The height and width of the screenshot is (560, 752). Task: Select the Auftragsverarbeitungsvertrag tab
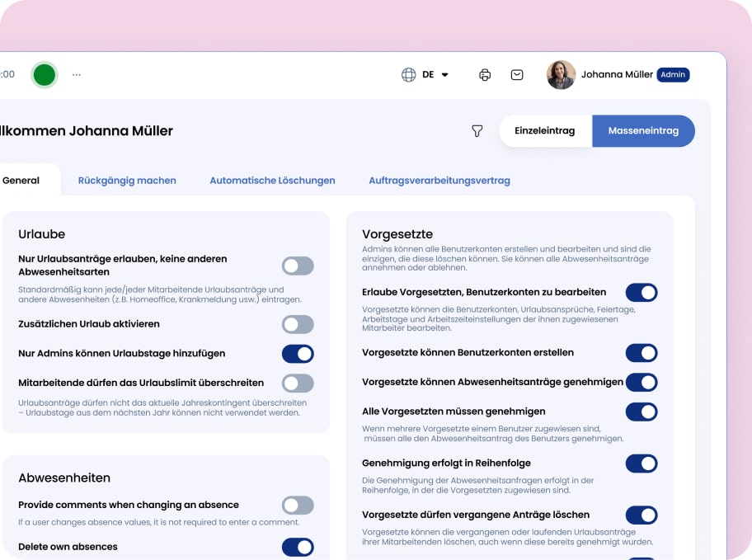tap(439, 181)
